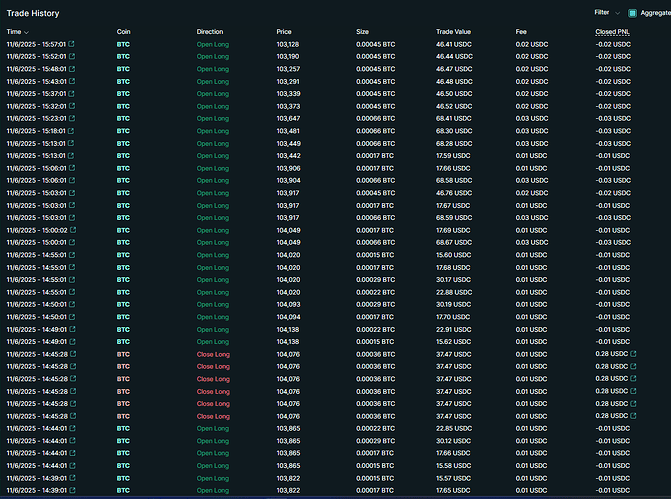Open transaction icon for 15:18:01 trade
671x499 pixels.
[x=71, y=131]
